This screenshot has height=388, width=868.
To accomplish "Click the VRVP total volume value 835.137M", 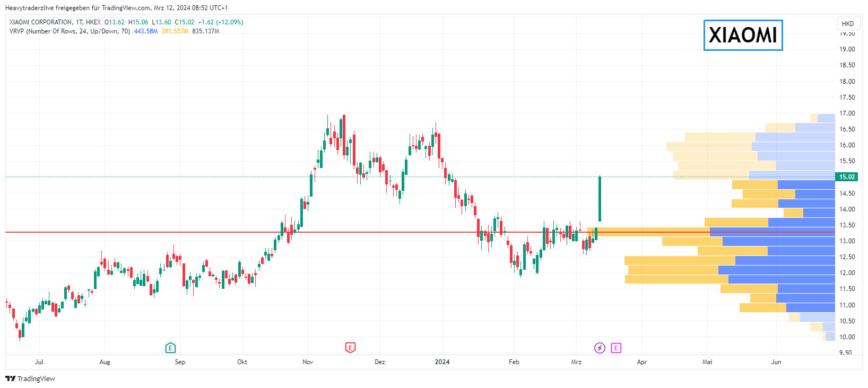I will click(x=206, y=31).
